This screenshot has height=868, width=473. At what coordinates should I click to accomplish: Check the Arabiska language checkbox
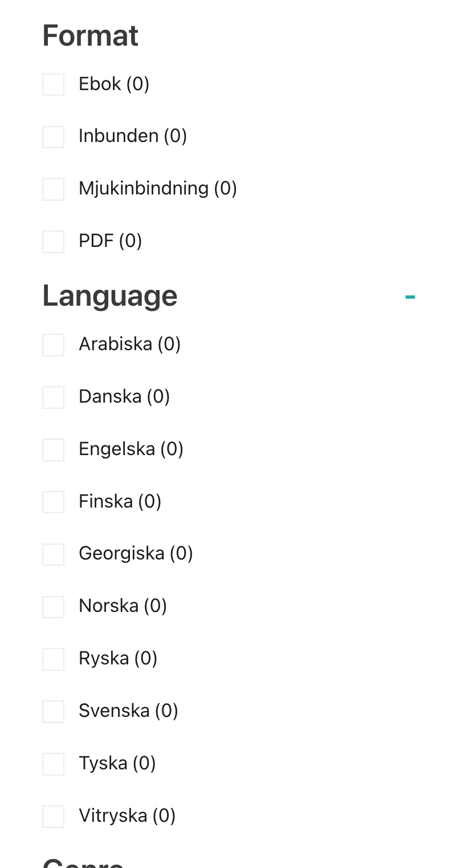[53, 345]
